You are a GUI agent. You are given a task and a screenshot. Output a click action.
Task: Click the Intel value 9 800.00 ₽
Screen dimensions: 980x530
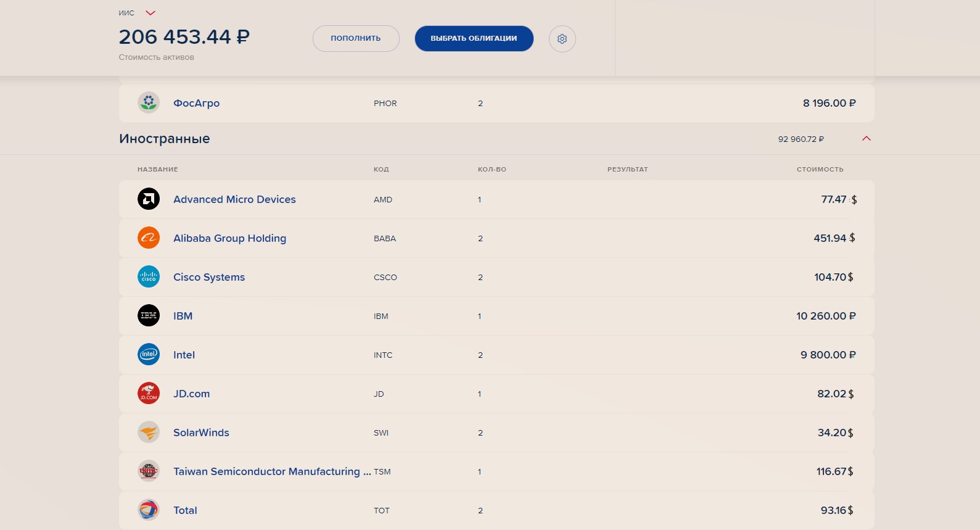tap(828, 355)
